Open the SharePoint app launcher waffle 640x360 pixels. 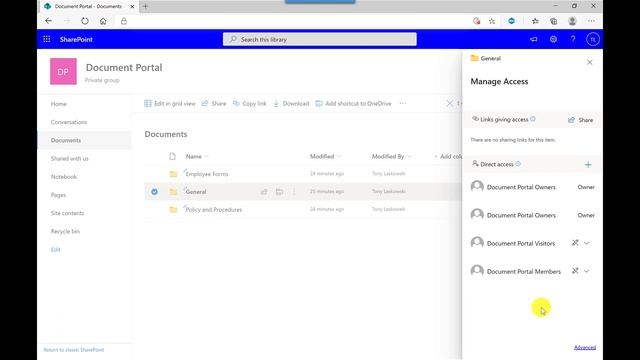pos(47,39)
